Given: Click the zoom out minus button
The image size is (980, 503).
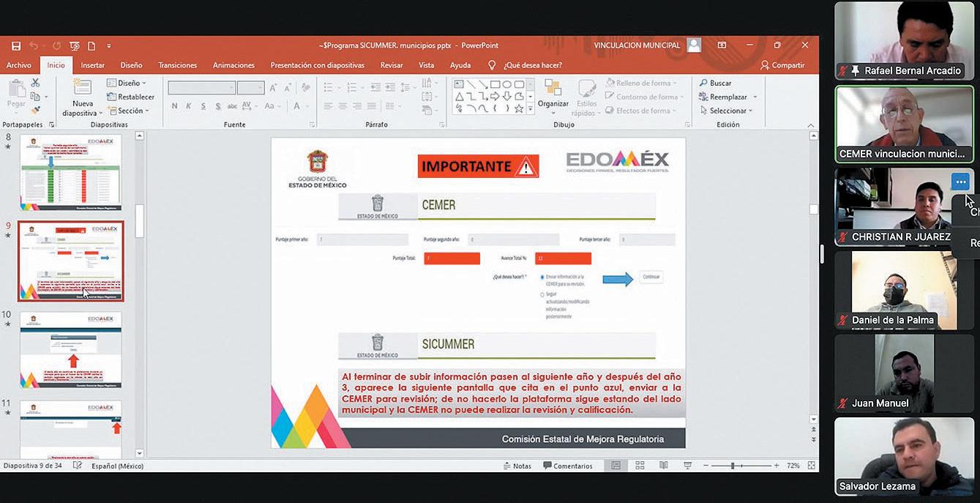Looking at the screenshot, I should (706, 466).
